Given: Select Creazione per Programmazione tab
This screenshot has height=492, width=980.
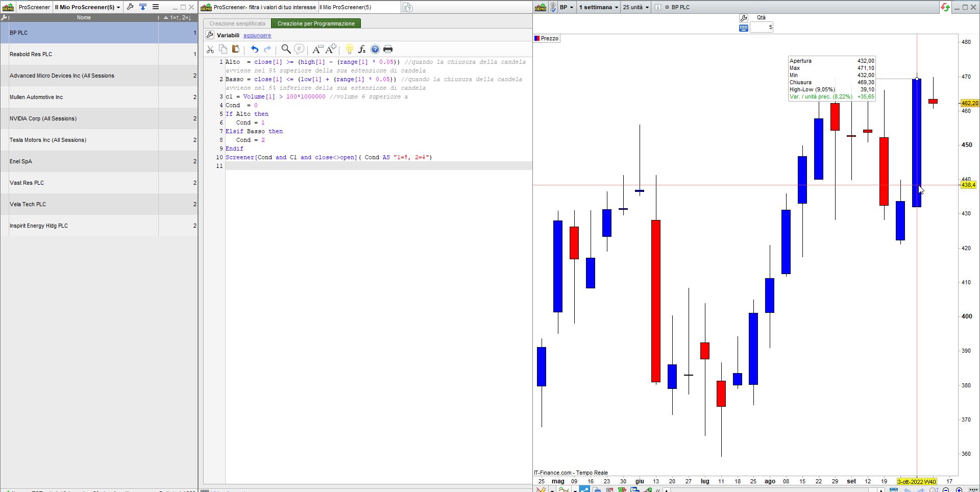Looking at the screenshot, I should [316, 23].
